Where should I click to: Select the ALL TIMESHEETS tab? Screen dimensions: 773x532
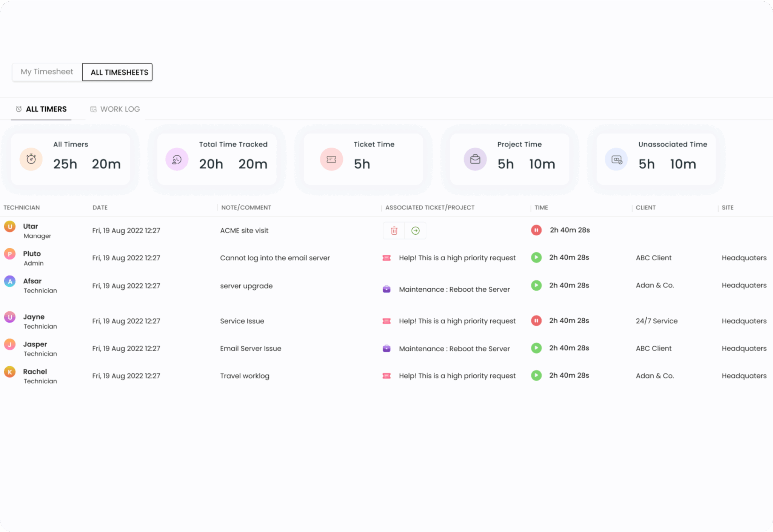[x=117, y=72]
